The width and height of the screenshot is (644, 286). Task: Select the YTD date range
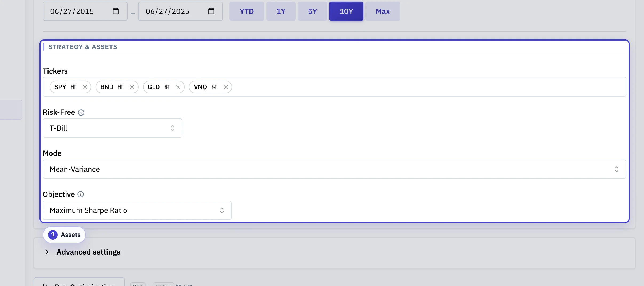pos(247,11)
